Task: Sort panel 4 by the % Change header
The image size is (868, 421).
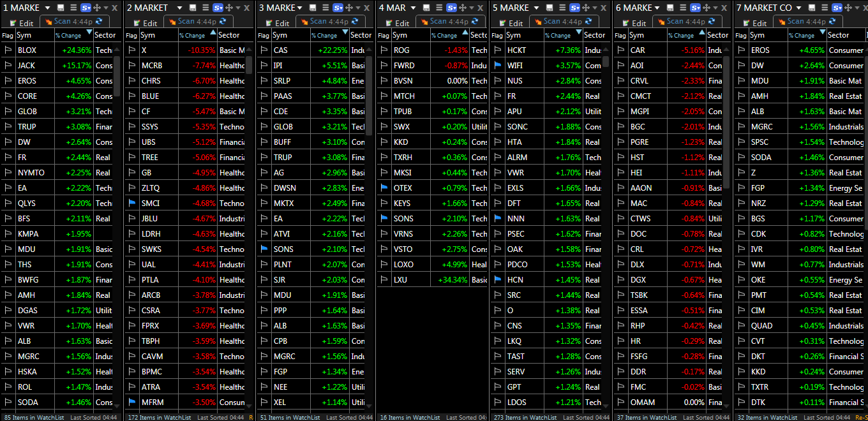Action: point(449,35)
